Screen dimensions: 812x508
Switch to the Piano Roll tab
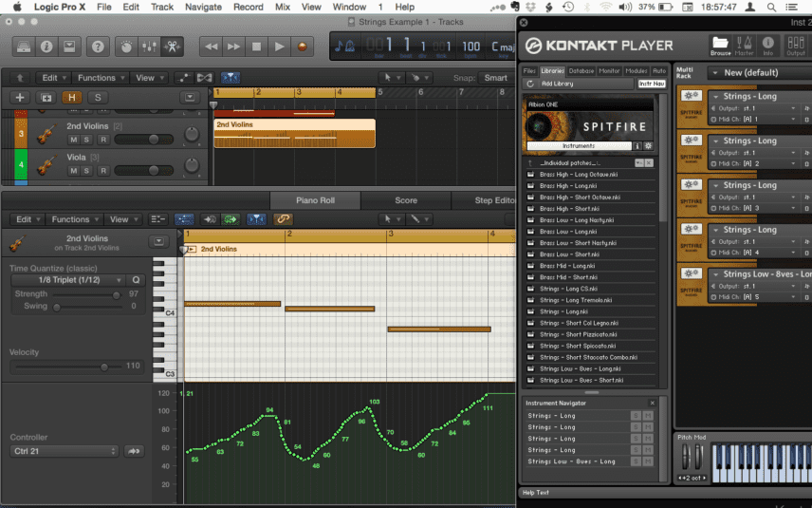(315, 200)
